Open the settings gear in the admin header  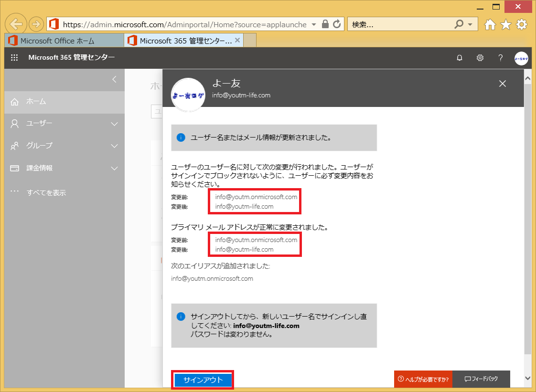480,58
